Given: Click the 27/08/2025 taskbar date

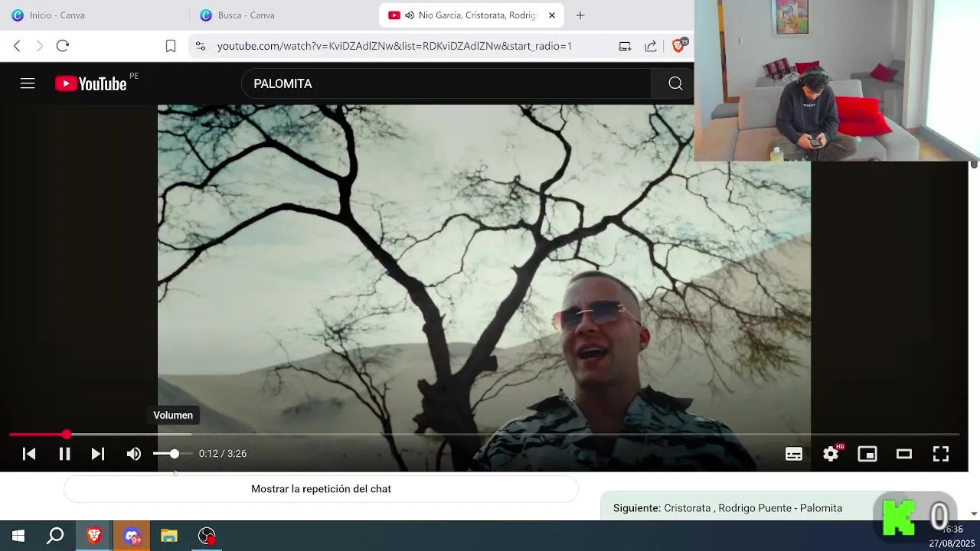Looking at the screenshot, I should click(x=951, y=543).
